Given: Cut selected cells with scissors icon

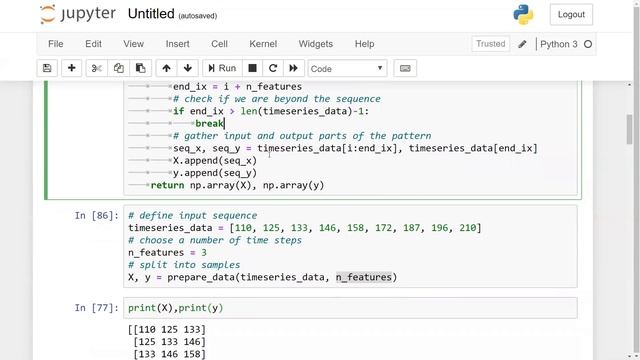Looking at the screenshot, I should (x=97, y=68).
